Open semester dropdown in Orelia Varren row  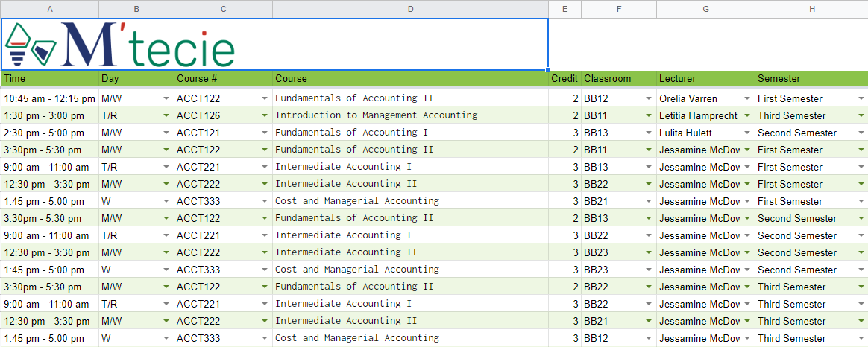coord(861,99)
